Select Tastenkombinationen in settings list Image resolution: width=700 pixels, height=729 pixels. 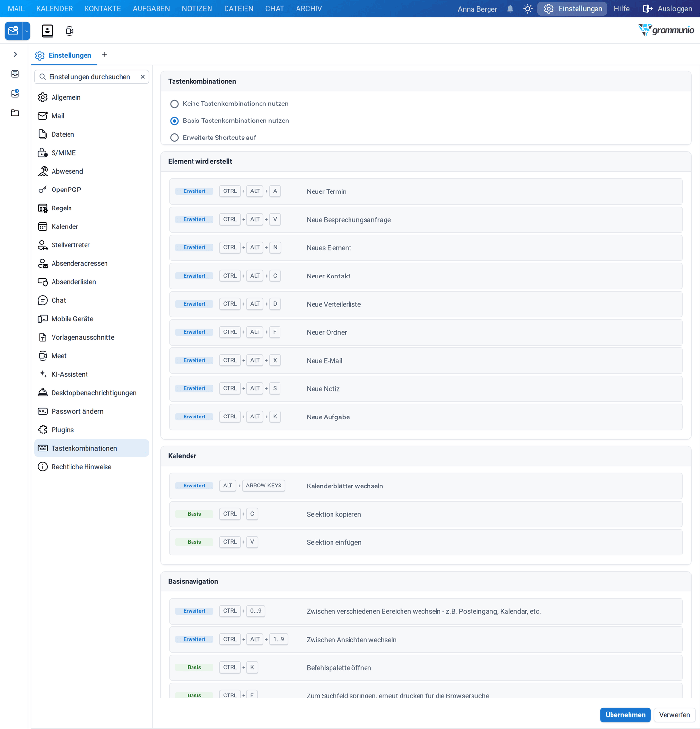pos(91,448)
